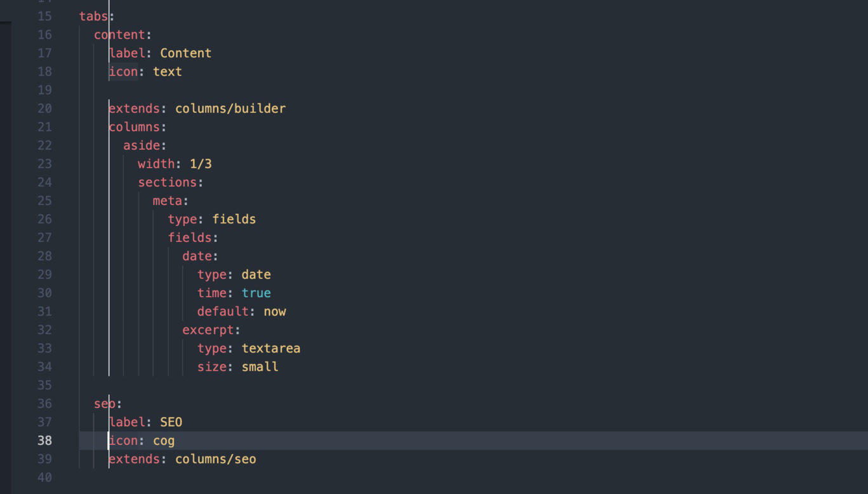Click the 'content' key on line 16
Screen dimensions: 868x494
point(120,34)
